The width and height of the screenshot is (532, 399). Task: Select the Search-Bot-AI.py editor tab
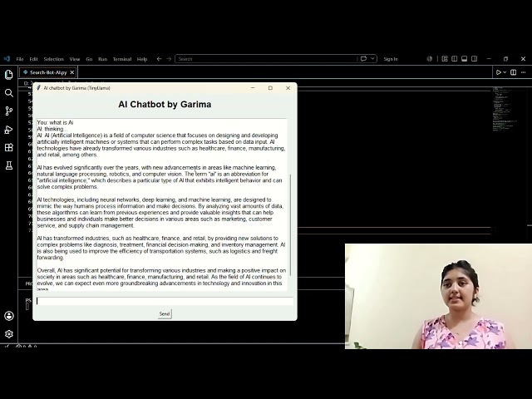(x=48, y=72)
